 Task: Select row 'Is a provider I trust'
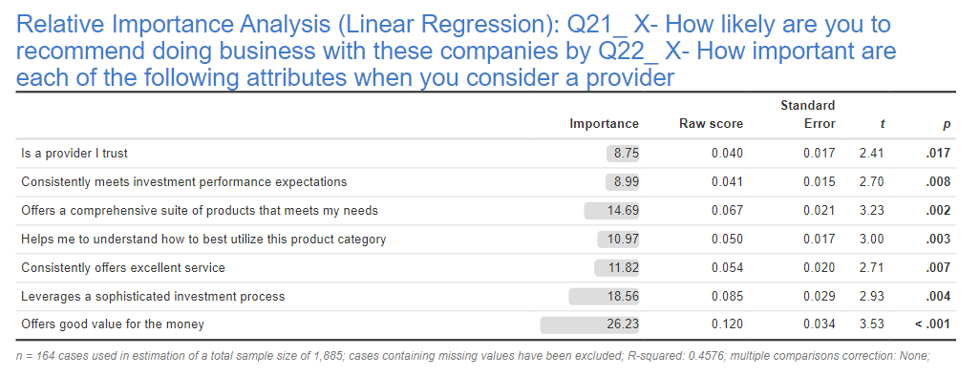(x=485, y=154)
